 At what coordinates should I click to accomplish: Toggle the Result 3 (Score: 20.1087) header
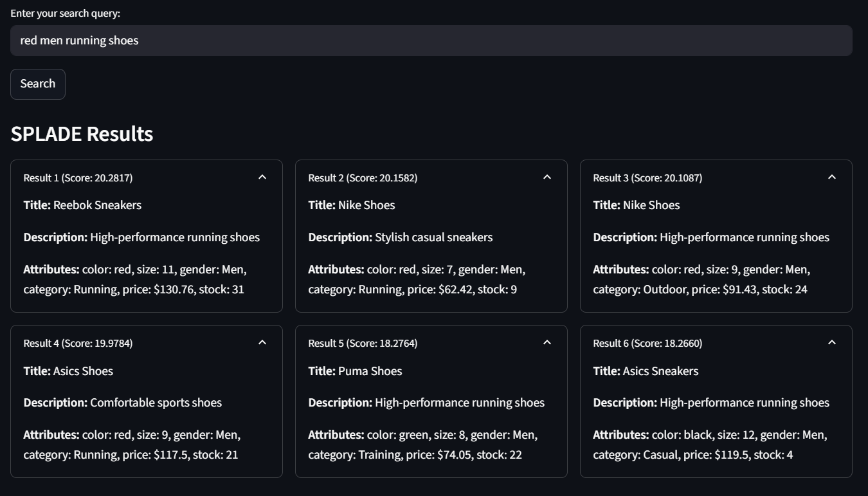(716, 178)
